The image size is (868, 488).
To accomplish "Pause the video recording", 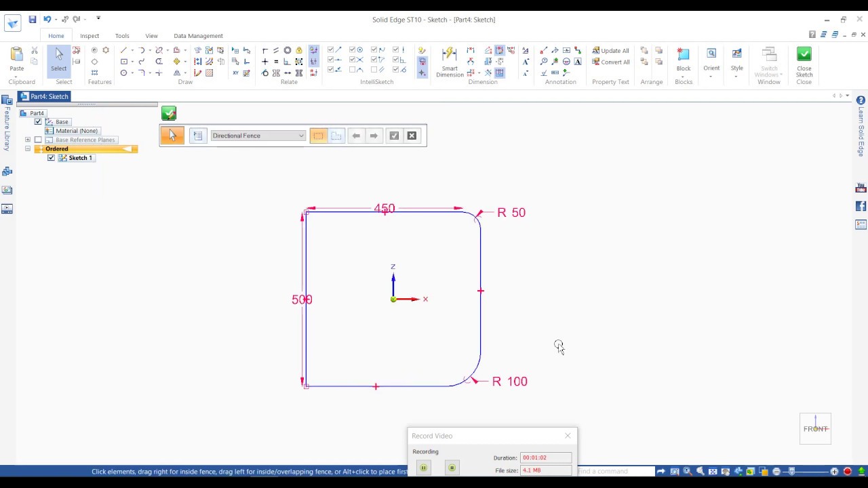I will coord(423,468).
